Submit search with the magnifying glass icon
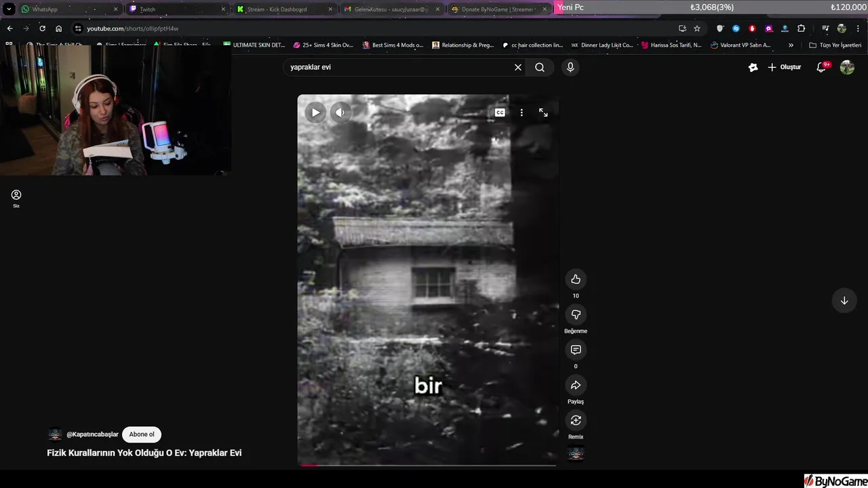 pyautogui.click(x=540, y=67)
